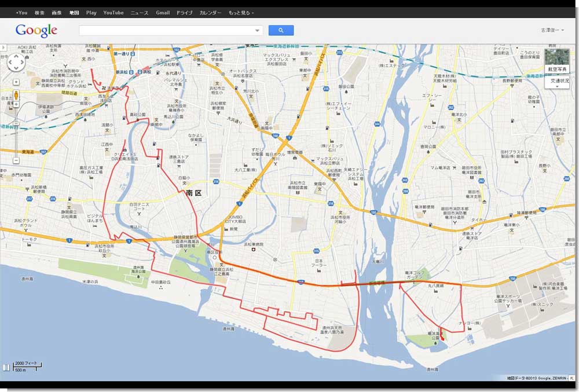Click the overview map icon beside scale
The image size is (579, 392).
tap(6, 367)
